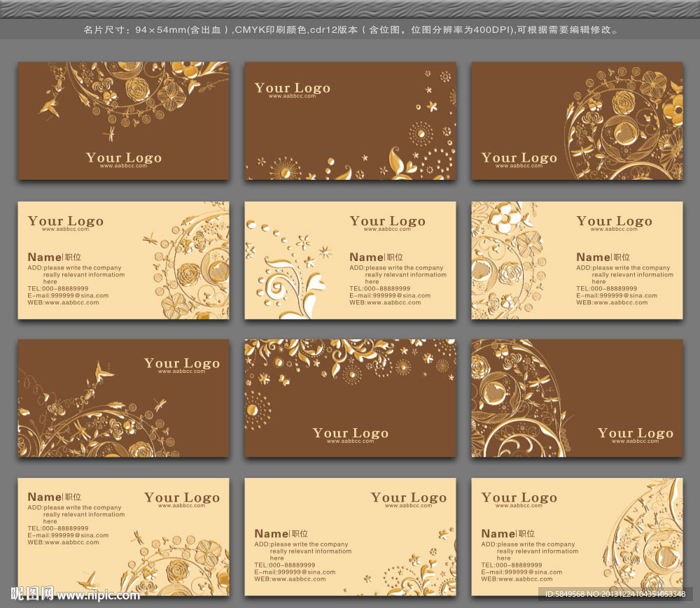The width and height of the screenshot is (700, 608).
Task: Open cream card with small swirl and dotted stars corner
Action: (351, 537)
